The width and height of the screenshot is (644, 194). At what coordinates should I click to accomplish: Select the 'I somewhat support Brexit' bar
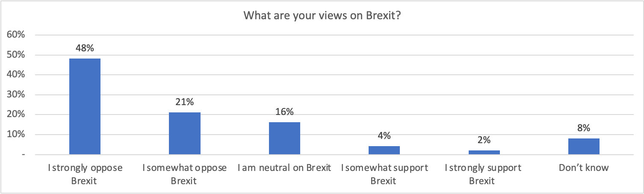[x=384, y=150]
